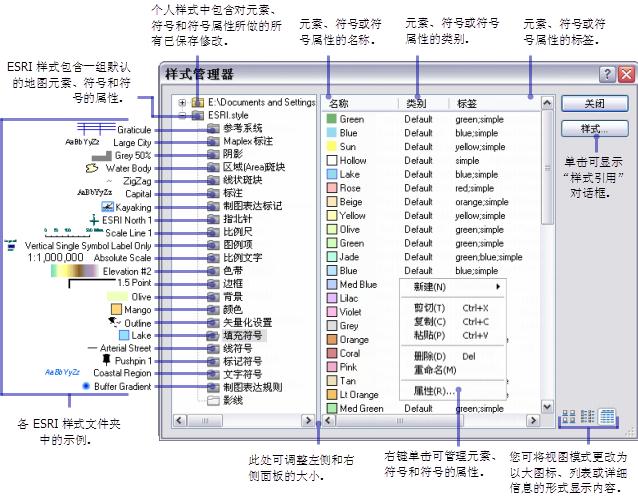Switch to details view mode
Image resolution: width=638 pixels, height=503 pixels.
pos(607,417)
